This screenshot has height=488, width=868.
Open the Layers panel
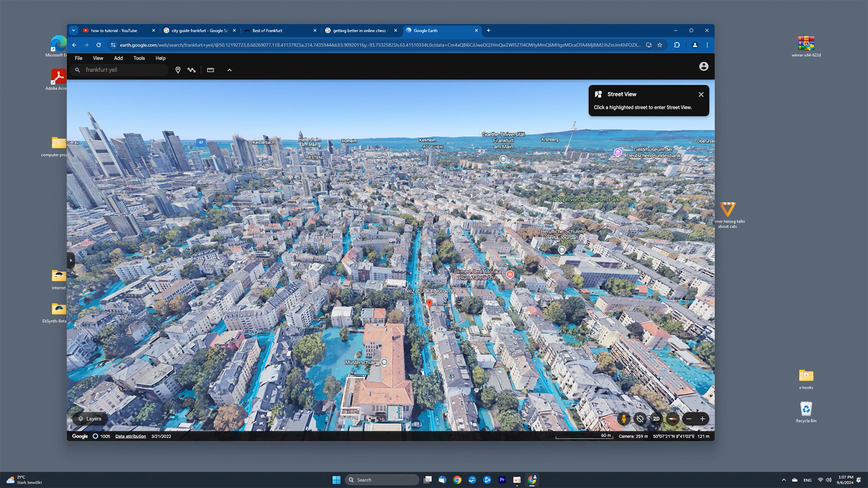coord(90,419)
